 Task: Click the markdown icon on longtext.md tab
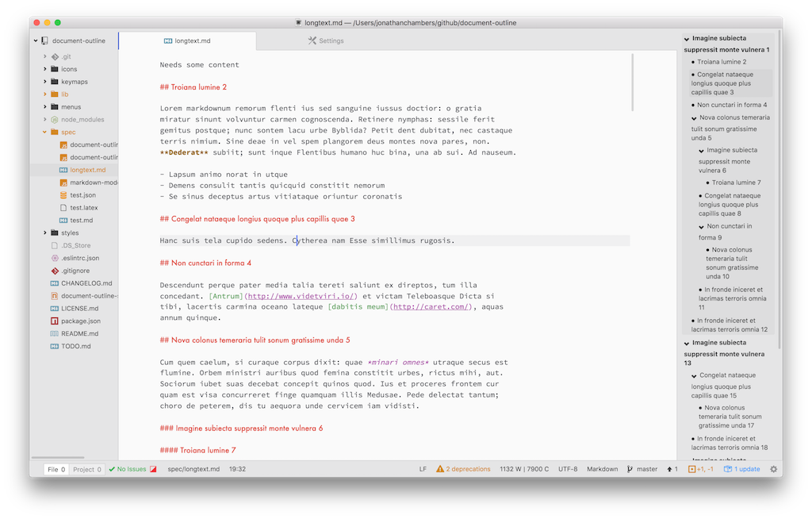168,40
